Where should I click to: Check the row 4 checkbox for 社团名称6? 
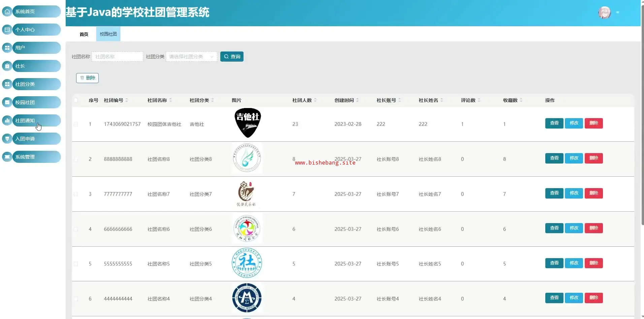pos(76,229)
